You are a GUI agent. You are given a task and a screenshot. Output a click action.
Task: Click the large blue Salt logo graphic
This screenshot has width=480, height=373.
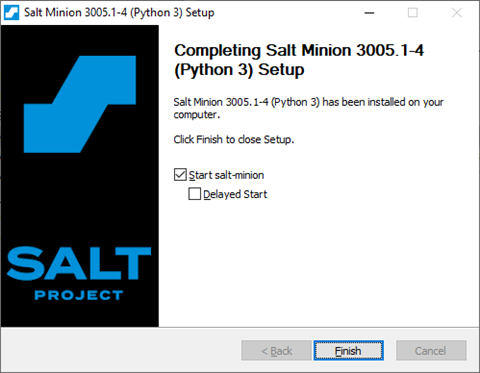click(80, 104)
